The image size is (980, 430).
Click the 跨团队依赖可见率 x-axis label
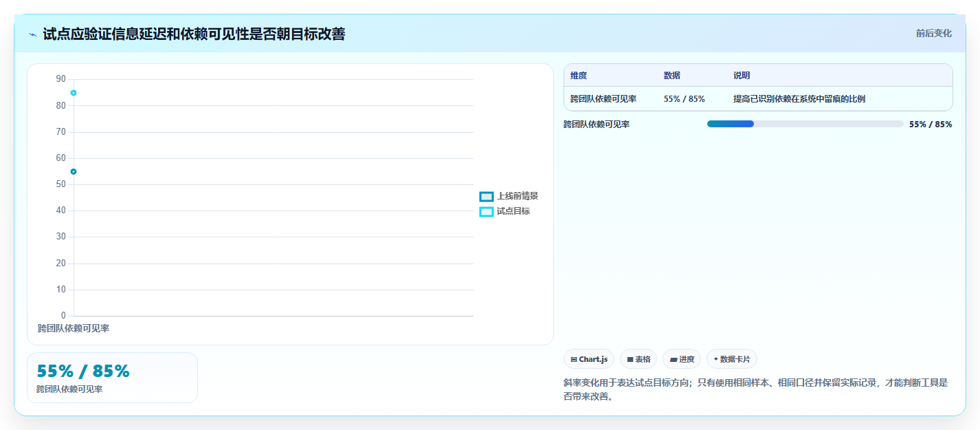point(74,329)
